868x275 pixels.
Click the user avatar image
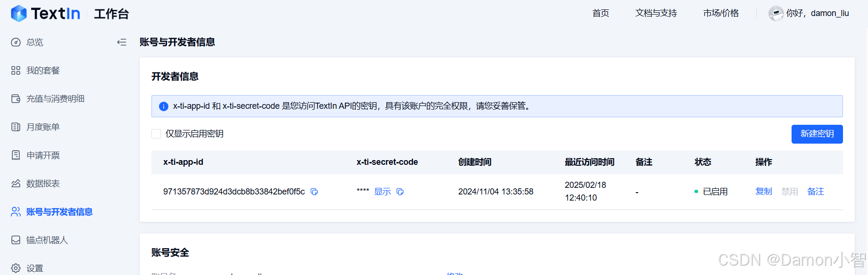pyautogui.click(x=776, y=13)
